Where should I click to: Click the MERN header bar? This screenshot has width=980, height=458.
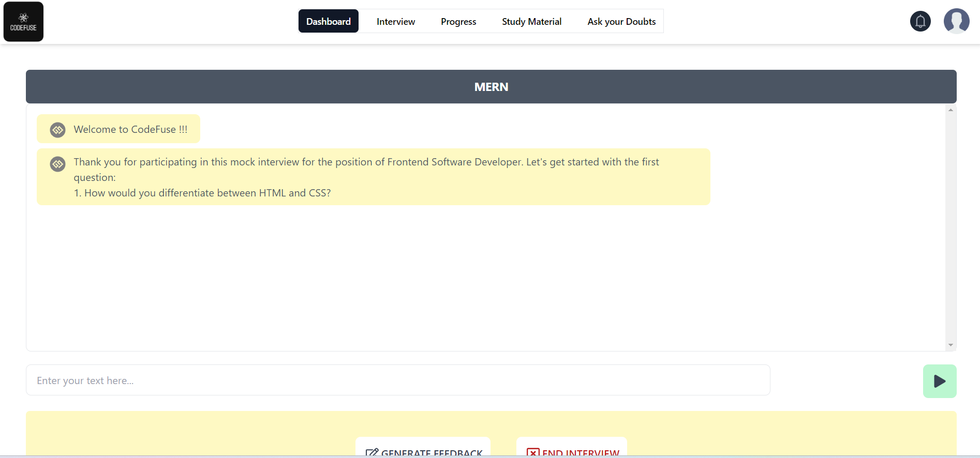click(x=491, y=87)
